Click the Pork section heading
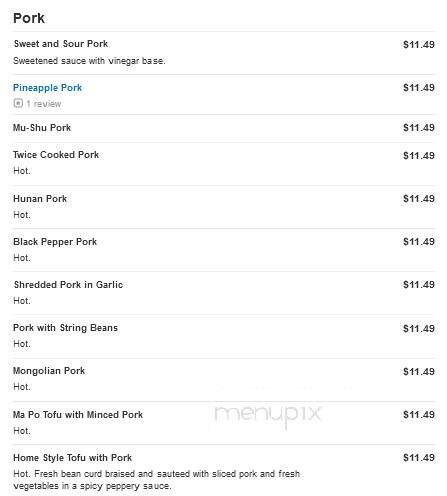The image size is (447, 496). tap(29, 18)
